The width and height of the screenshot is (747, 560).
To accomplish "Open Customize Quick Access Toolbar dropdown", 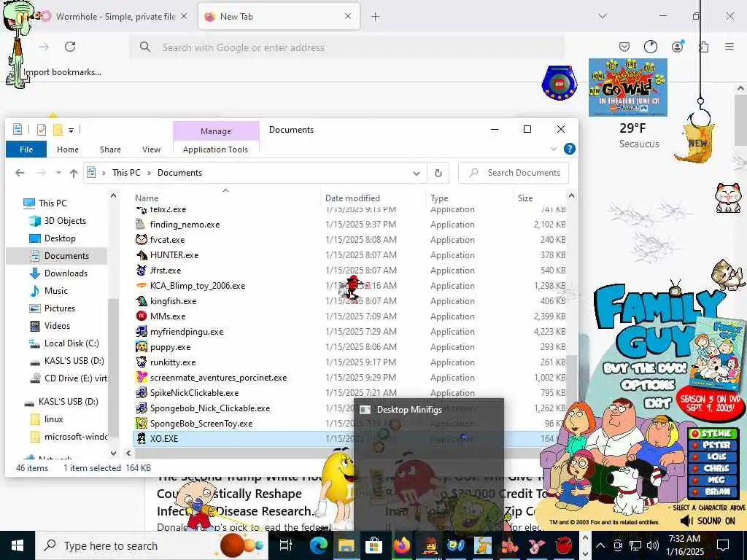I will click(71, 130).
